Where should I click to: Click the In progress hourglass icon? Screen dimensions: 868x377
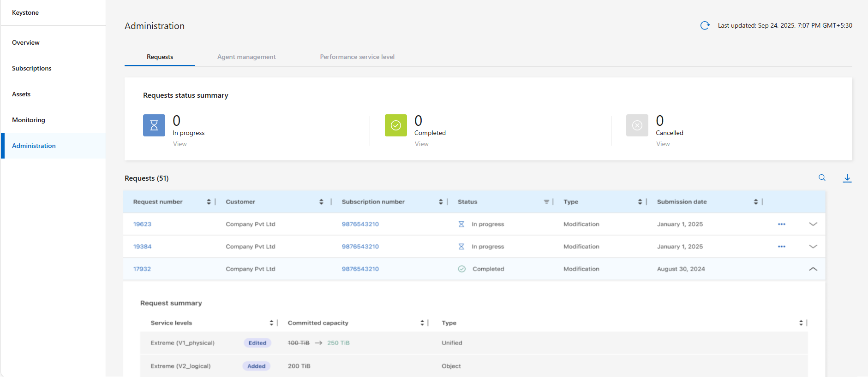[154, 125]
